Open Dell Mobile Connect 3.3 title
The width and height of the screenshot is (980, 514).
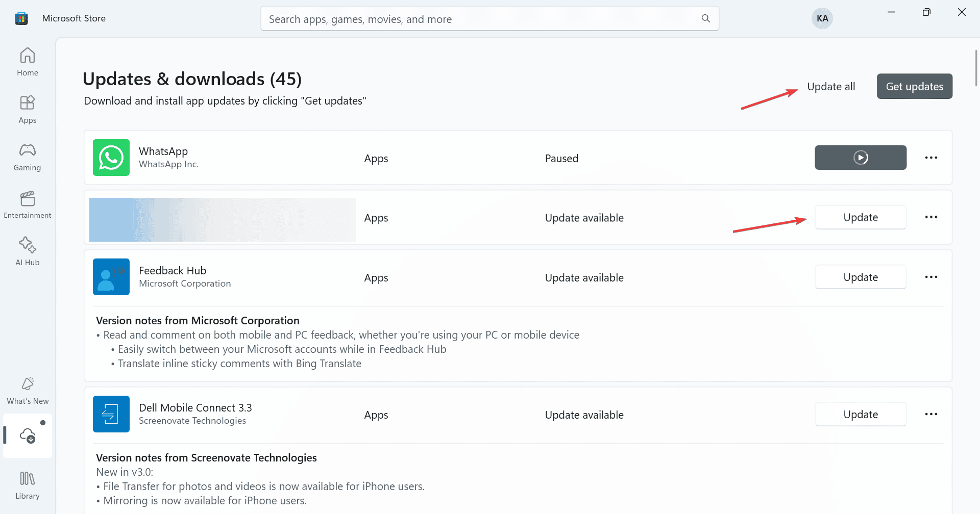click(195, 408)
